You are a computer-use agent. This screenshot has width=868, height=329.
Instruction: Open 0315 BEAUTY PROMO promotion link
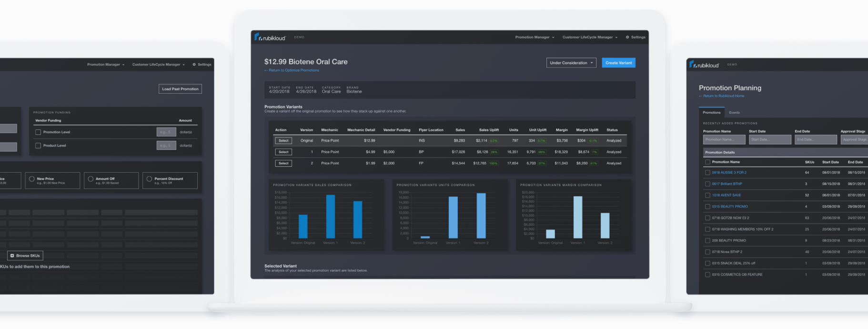(x=730, y=207)
